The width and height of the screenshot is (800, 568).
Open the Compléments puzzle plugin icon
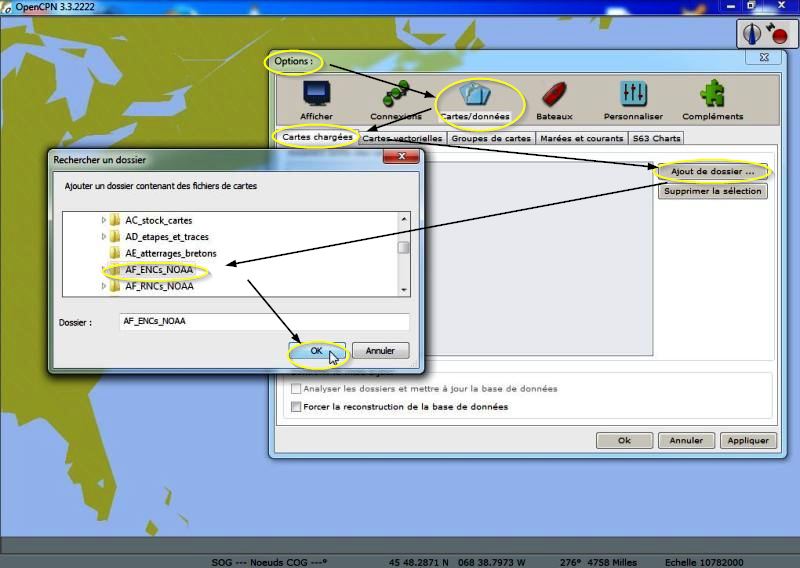click(x=712, y=94)
